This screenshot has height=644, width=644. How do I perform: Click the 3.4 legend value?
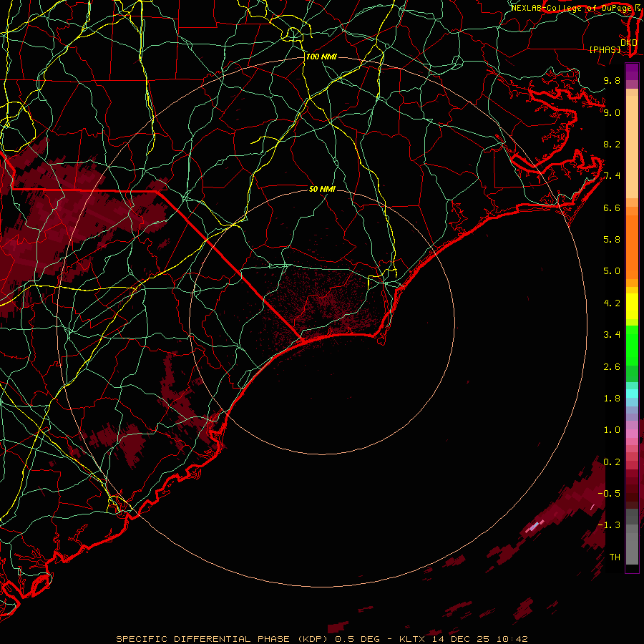(612, 335)
